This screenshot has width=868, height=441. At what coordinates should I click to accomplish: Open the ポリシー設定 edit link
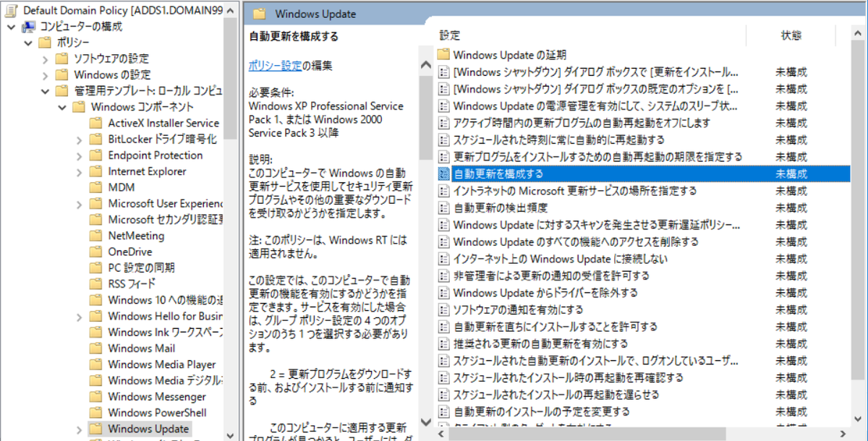pos(275,65)
